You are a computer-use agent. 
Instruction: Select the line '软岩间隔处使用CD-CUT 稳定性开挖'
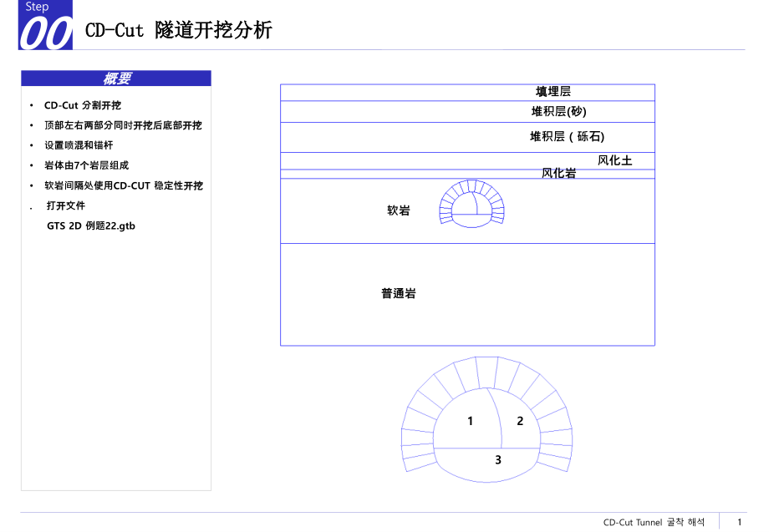click(x=124, y=185)
